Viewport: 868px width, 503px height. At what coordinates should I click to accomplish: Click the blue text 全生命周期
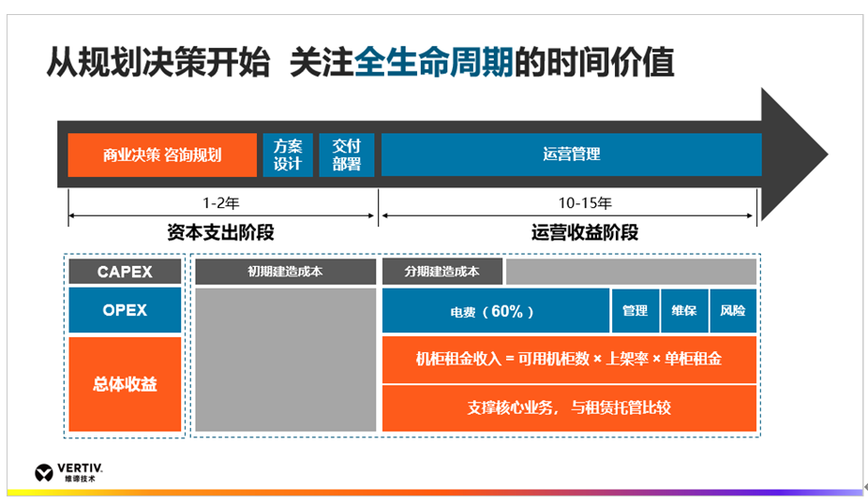(x=433, y=62)
